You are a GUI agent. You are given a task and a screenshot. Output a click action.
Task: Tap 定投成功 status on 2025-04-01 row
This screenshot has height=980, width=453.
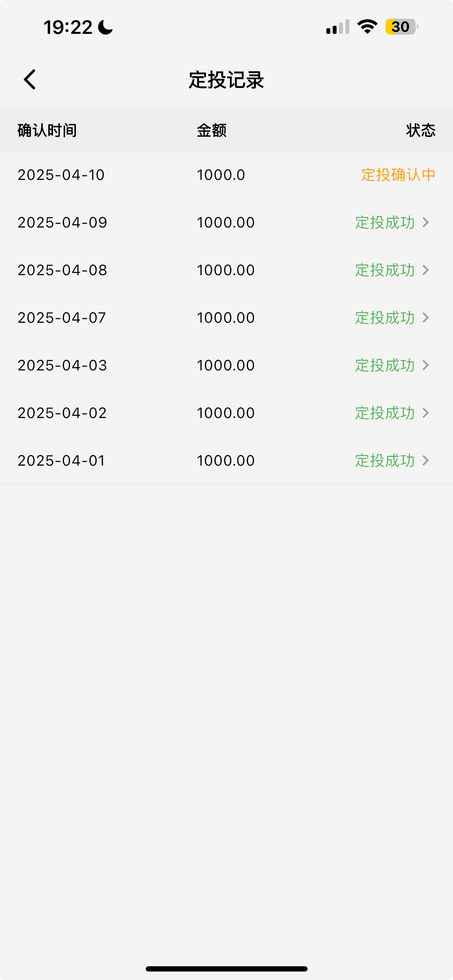[x=385, y=460]
